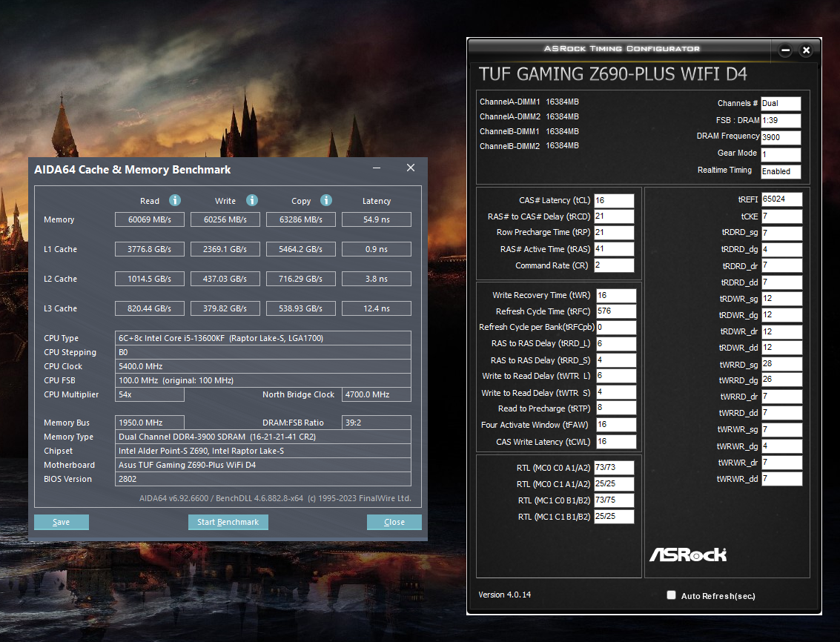Click the Memory Type DDR4-3900 field
Viewport: 840px width, 642px height.
[x=263, y=437]
